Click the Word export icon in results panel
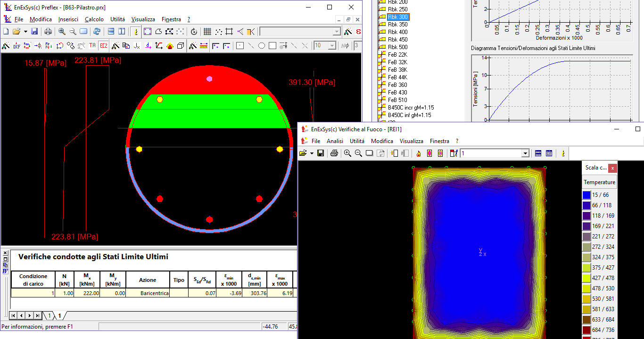Viewport: 644px width, 339px height. click(6, 271)
